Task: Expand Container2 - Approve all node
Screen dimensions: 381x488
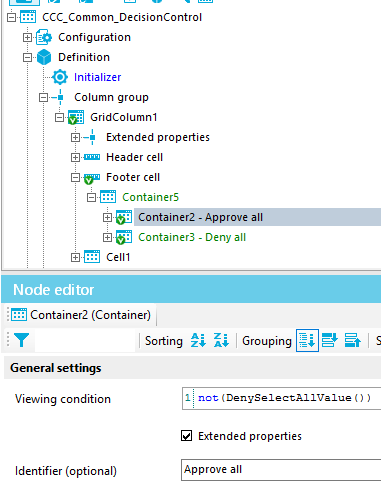Action: click(107, 217)
